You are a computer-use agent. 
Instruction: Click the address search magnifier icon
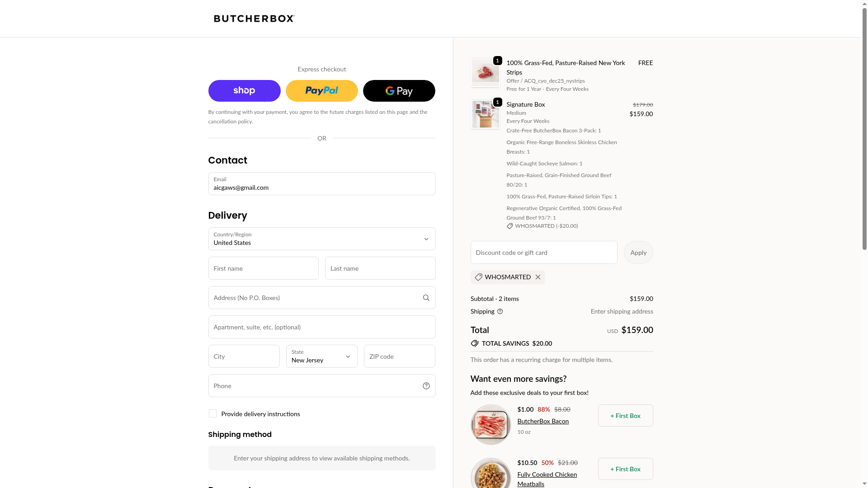point(426,298)
